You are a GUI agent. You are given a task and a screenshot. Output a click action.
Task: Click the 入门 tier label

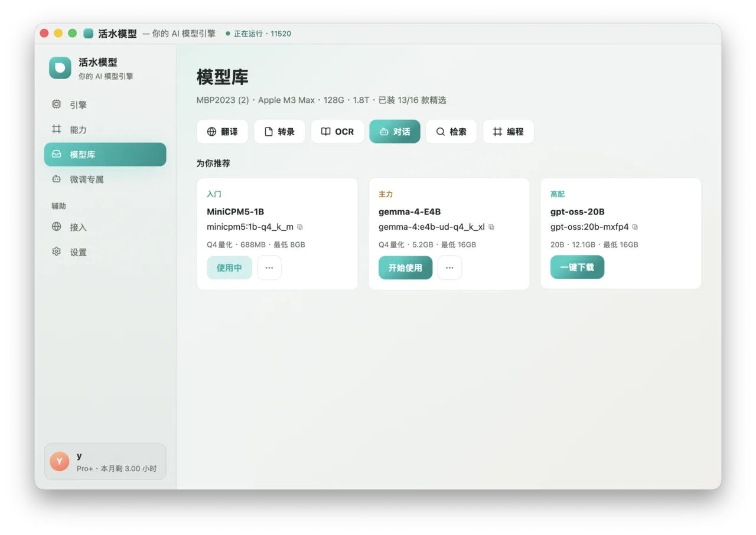pos(214,194)
